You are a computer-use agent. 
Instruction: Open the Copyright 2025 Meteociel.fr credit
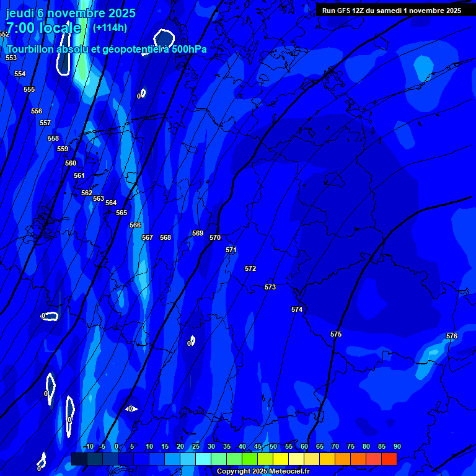click(263, 471)
